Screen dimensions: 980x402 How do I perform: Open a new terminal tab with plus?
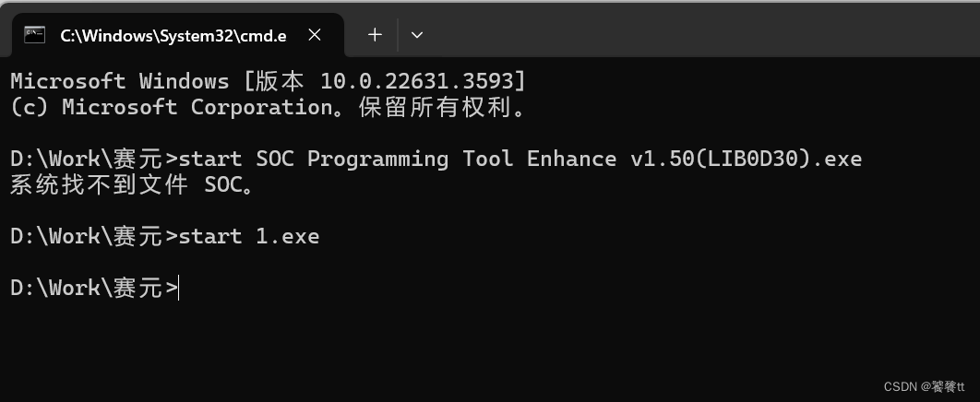375,34
